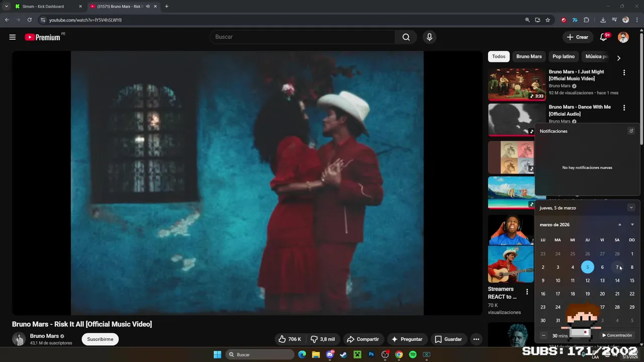
Task: Open more actions for Risk It All video
Action: pos(476,339)
